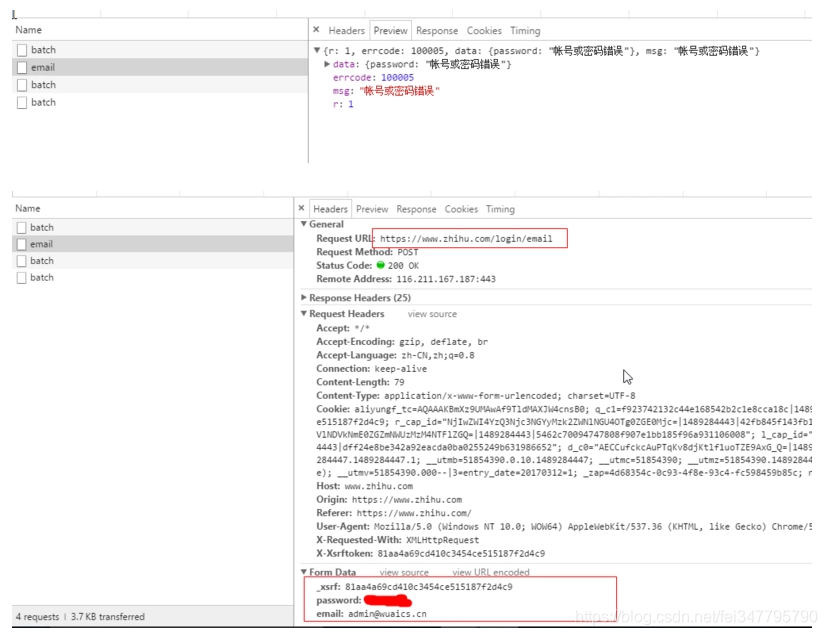Image resolution: width=827 pixels, height=635 pixels.
Task: Click the X-Requested-With XMLHttpRequest value
Action: click(x=443, y=540)
